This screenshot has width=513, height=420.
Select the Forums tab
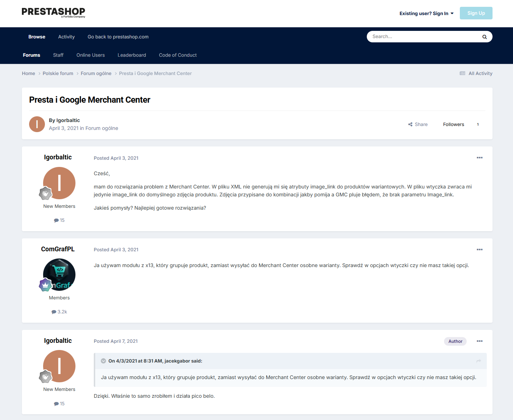point(32,55)
